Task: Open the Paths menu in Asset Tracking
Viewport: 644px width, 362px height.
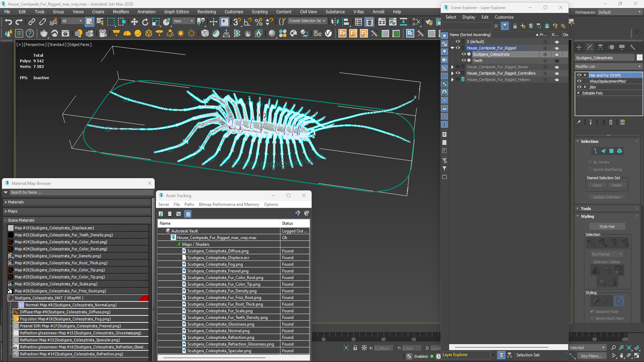Action: [189, 204]
